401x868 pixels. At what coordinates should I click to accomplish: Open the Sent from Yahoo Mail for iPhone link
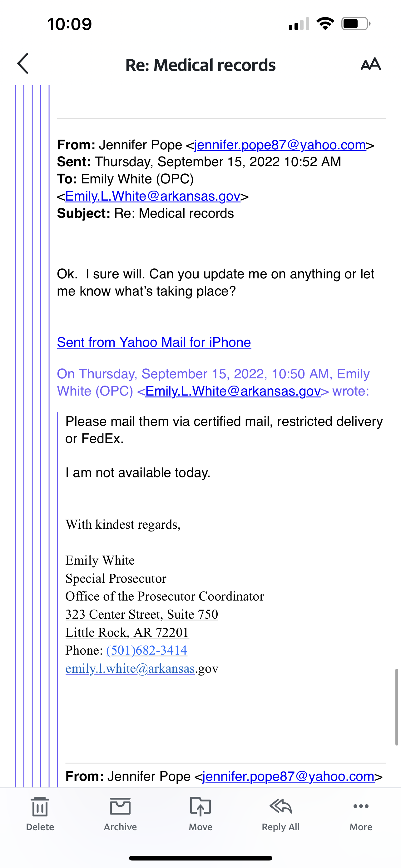154,342
